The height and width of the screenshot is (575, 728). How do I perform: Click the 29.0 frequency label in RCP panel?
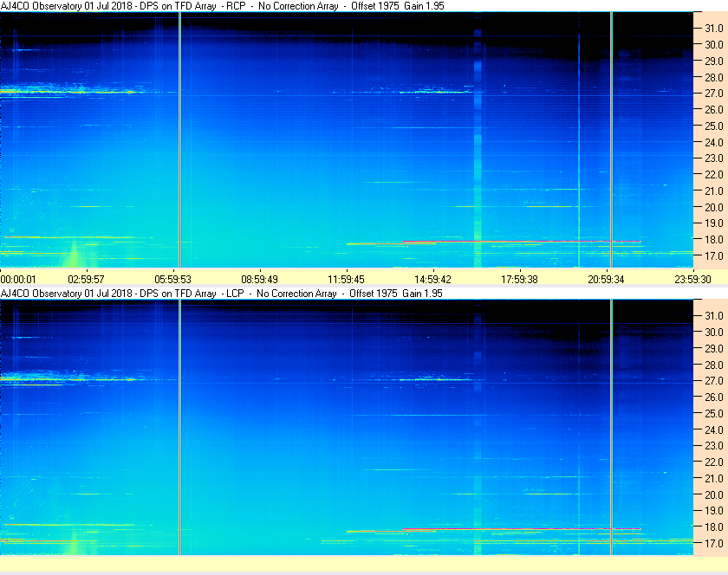[x=714, y=61]
